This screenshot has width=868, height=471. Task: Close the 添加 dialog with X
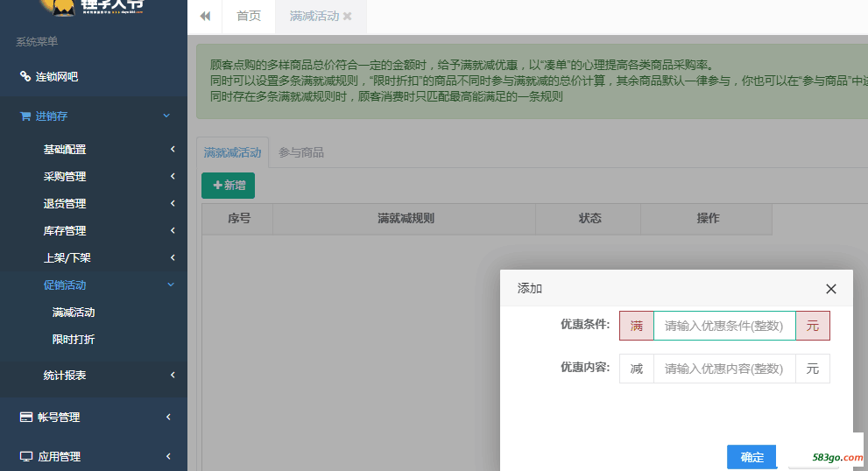830,289
